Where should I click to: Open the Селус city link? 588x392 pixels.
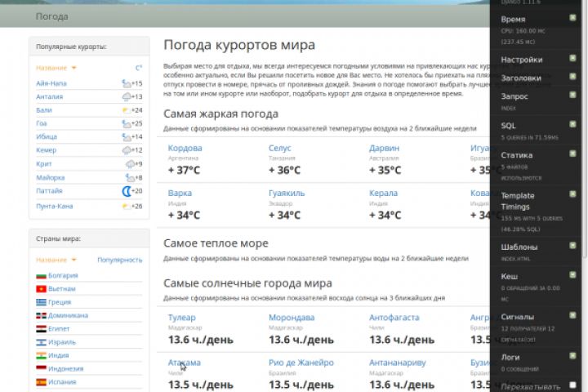click(x=280, y=148)
